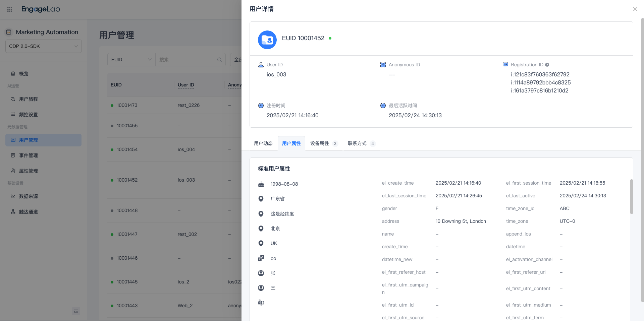Select user row 10001446

(x=174, y=258)
